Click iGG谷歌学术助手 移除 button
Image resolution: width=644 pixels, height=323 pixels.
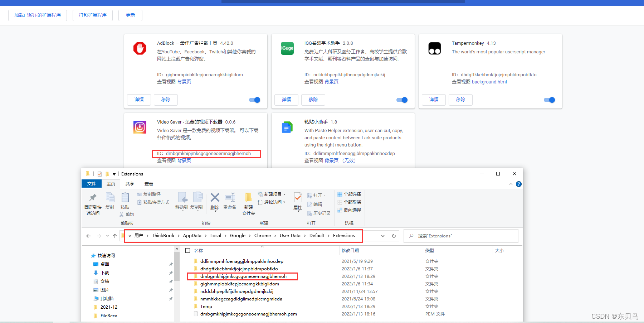pos(313,100)
